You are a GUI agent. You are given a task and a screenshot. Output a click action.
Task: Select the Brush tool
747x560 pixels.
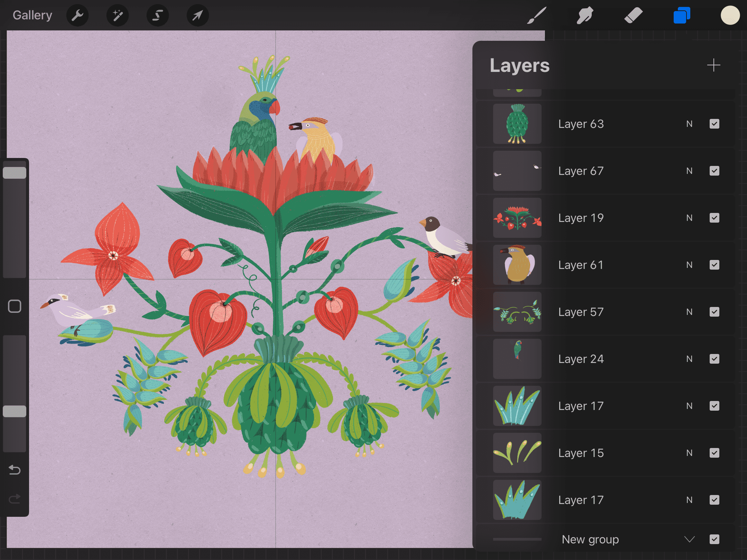(x=536, y=15)
